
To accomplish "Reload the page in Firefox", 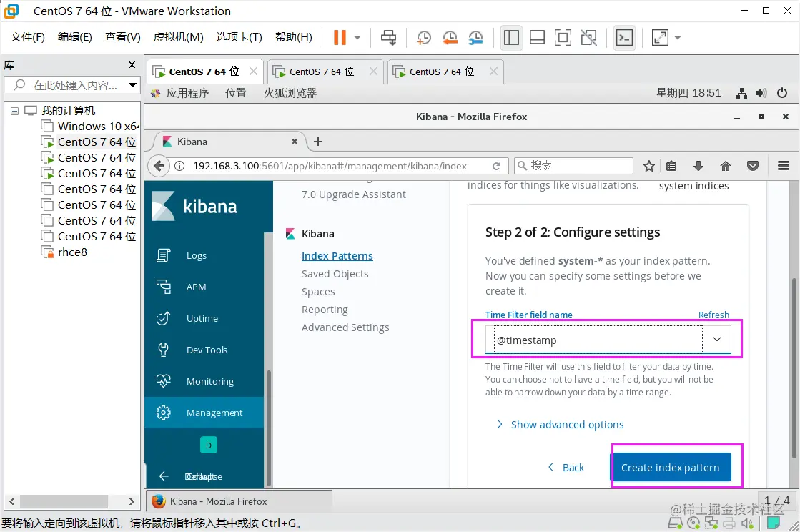I will [496, 166].
